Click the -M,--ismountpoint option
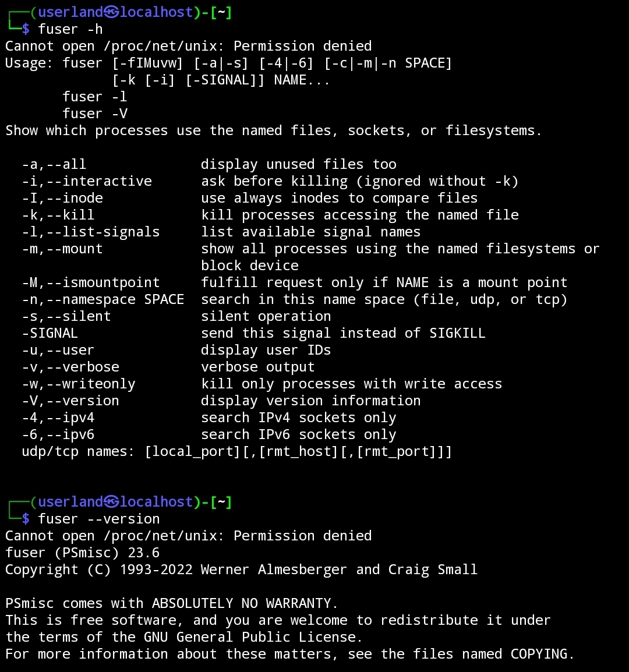Viewport: 629px width, 672px height. (x=90, y=282)
